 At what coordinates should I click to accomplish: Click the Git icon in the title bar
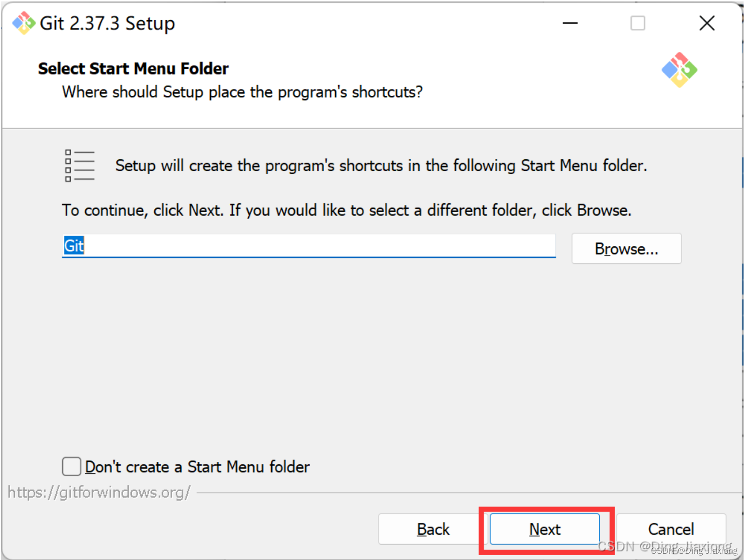pos(24,23)
